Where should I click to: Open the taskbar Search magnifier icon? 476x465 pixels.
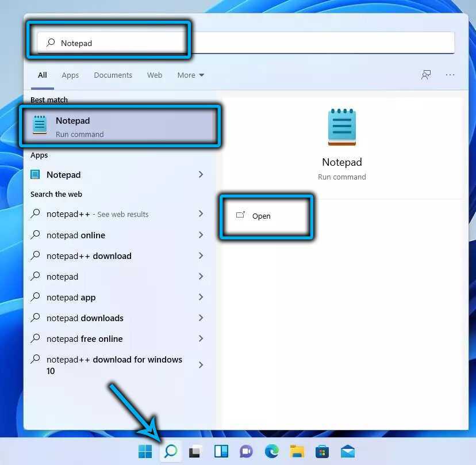[170, 452]
